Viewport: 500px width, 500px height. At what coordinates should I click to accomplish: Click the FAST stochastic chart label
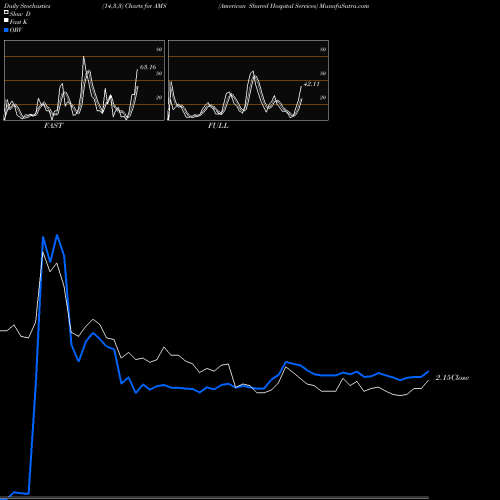click(x=53, y=126)
